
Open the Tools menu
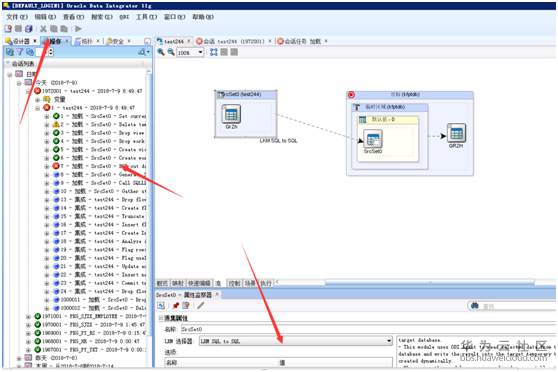(146, 17)
